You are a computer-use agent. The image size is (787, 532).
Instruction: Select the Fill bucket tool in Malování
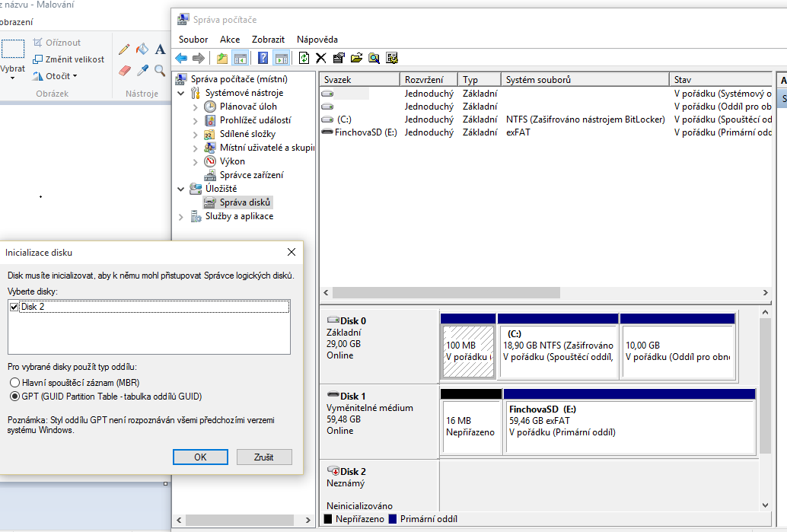pyautogui.click(x=142, y=49)
